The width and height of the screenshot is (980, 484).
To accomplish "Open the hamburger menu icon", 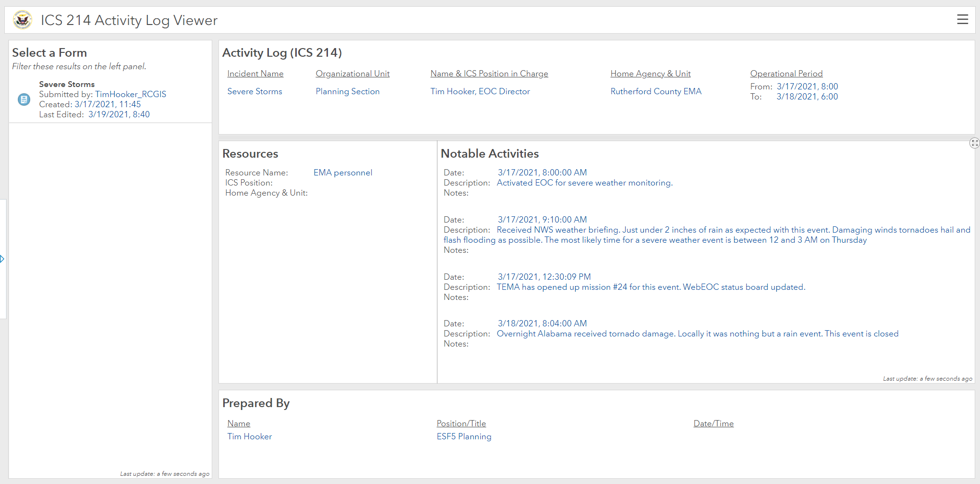I will [x=962, y=19].
